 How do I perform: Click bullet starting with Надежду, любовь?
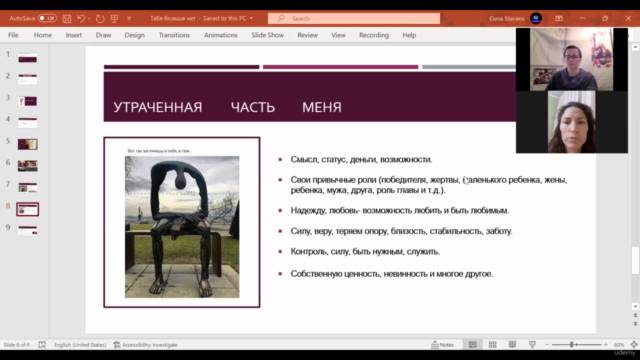coord(400,211)
